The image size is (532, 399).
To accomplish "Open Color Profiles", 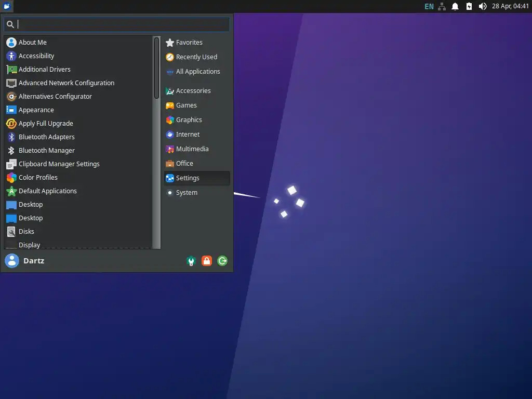I will 78,178.
